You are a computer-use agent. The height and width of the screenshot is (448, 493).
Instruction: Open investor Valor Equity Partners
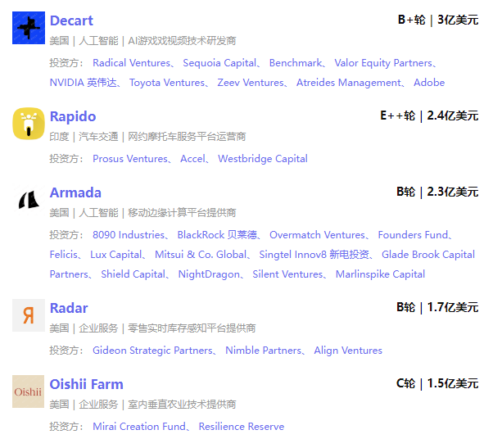pos(383,63)
